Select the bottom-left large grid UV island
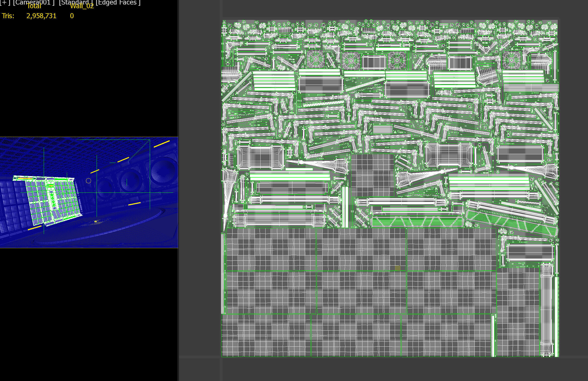 (266, 335)
